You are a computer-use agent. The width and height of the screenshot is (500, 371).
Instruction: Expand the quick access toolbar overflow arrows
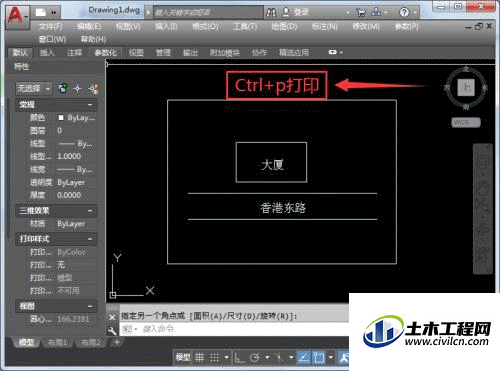pyautogui.click(x=54, y=13)
